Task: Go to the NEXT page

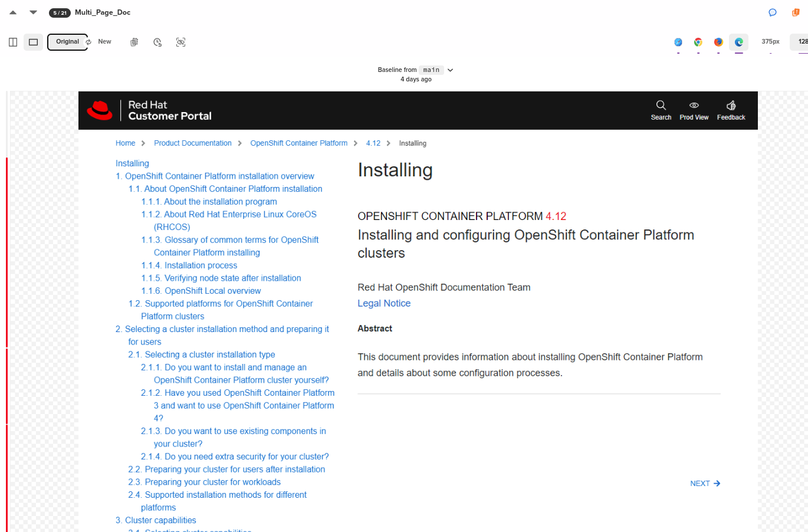Action: coord(705,484)
